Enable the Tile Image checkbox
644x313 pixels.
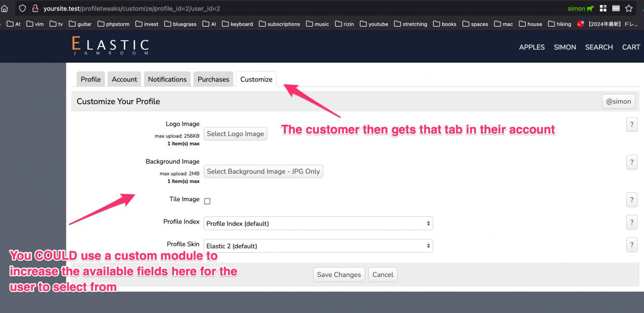tap(207, 201)
